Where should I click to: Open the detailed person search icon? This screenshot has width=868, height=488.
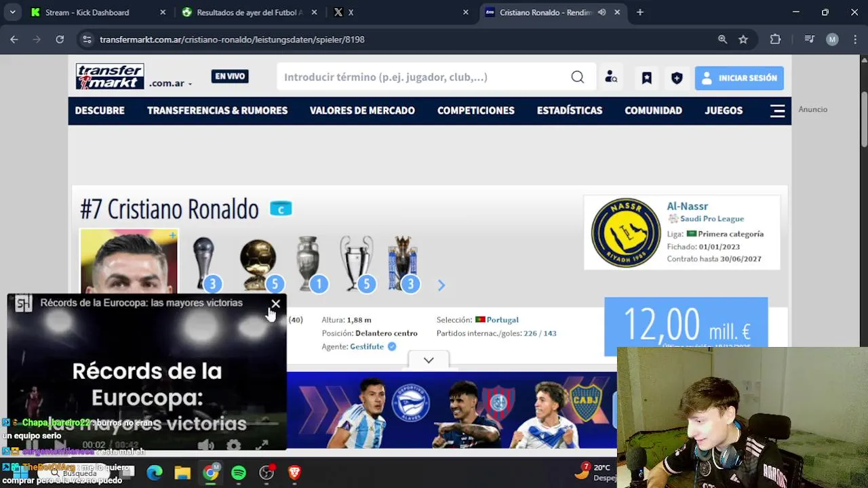pos(611,77)
